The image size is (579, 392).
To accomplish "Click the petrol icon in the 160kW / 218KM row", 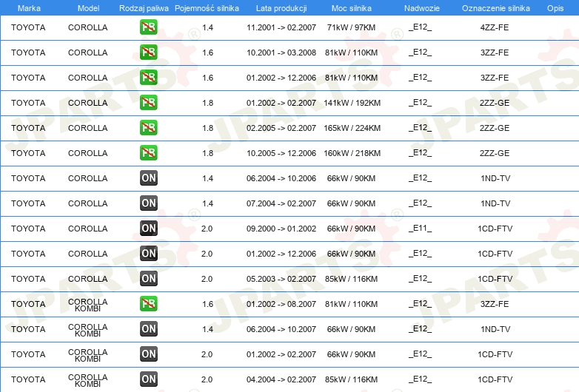I will click(148, 152).
